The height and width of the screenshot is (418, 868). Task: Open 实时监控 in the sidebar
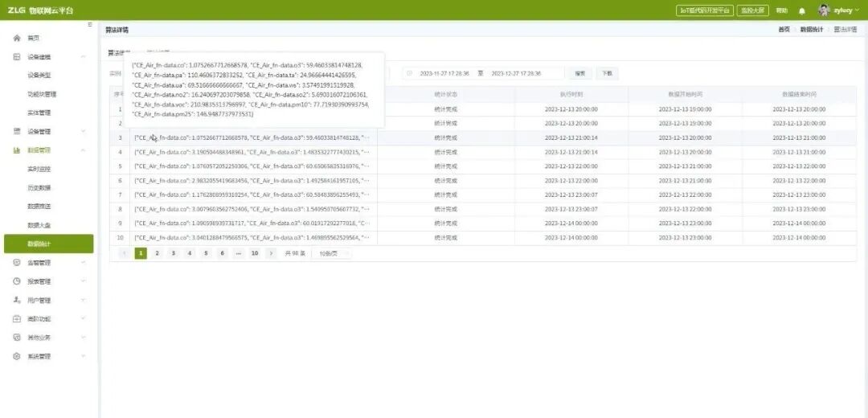[x=39, y=169]
